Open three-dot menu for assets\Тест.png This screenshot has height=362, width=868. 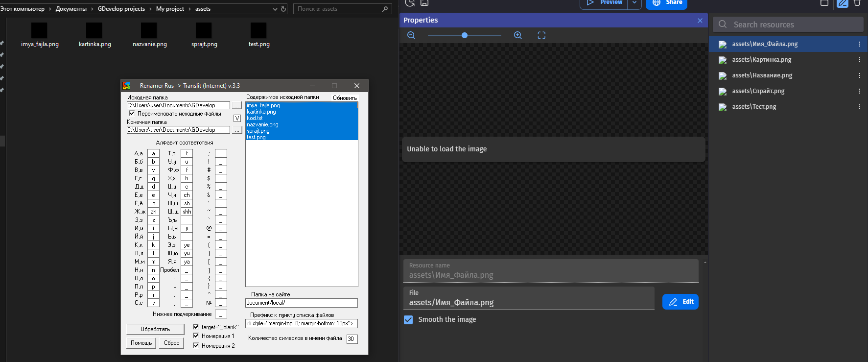(859, 107)
